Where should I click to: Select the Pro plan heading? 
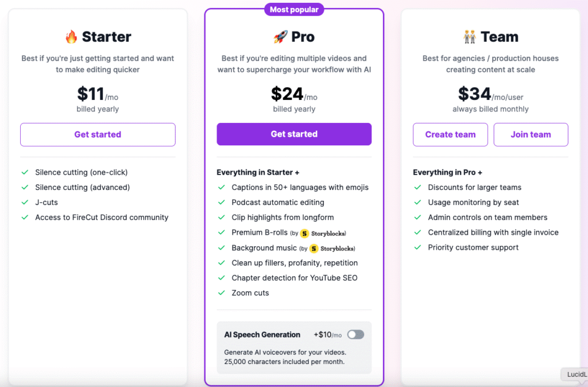click(293, 36)
